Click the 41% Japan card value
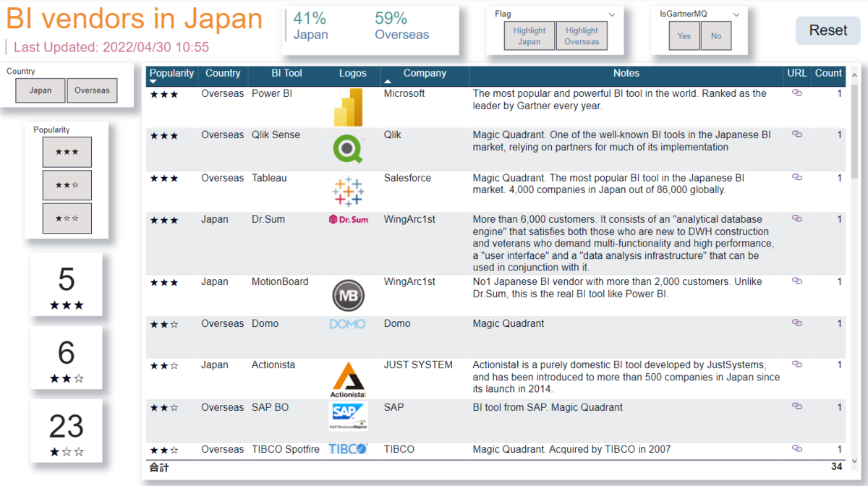Viewport: 868px width, 486px height. [310, 19]
